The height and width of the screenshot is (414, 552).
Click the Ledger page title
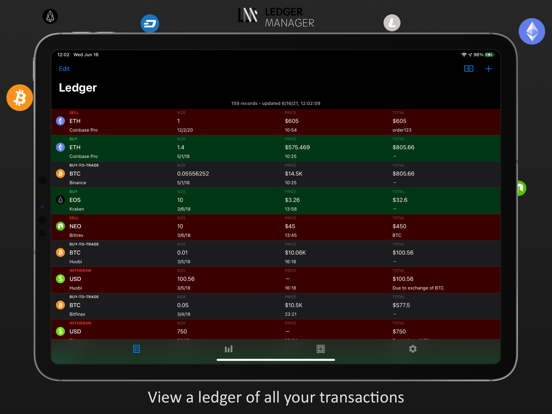tap(77, 88)
